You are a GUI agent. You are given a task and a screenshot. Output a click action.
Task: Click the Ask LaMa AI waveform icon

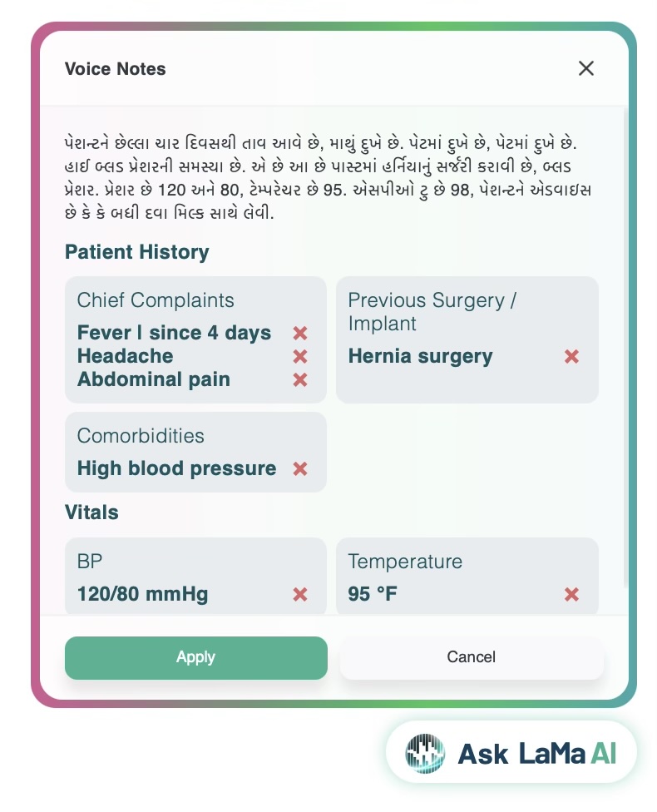[425, 754]
